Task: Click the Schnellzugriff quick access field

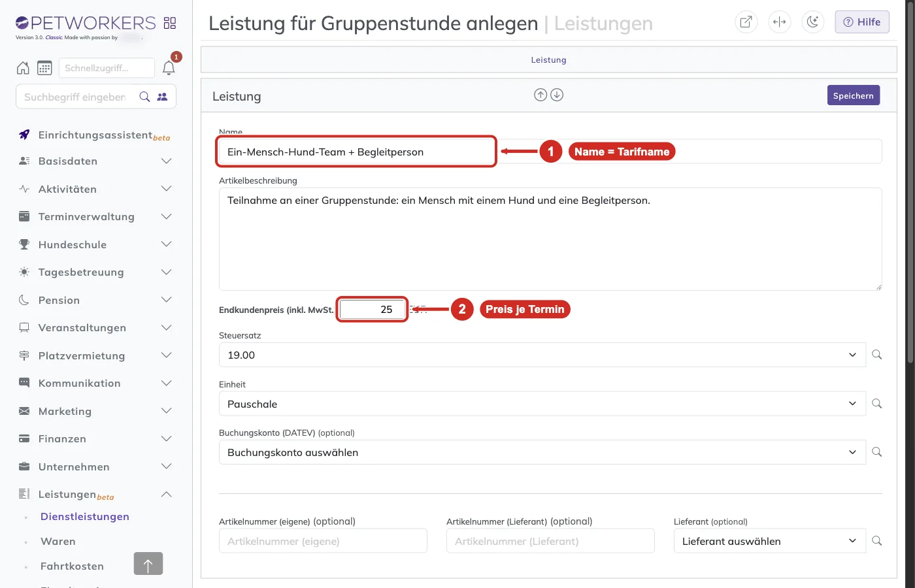Action: [x=107, y=68]
